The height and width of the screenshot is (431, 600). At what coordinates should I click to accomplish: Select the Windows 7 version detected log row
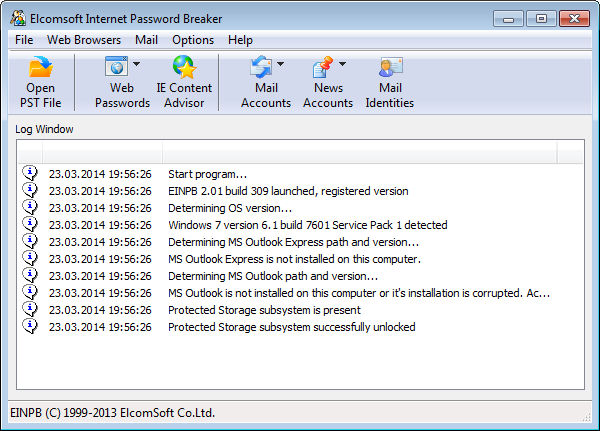(307, 225)
